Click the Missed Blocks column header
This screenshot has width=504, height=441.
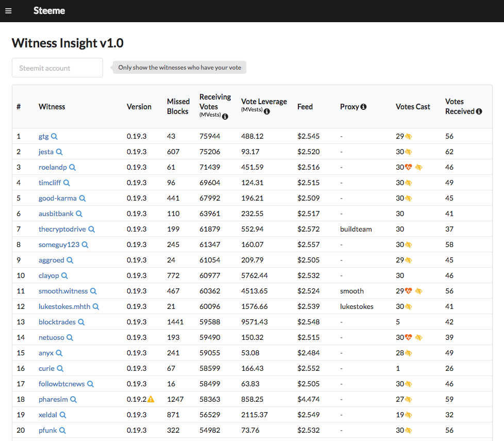point(178,106)
